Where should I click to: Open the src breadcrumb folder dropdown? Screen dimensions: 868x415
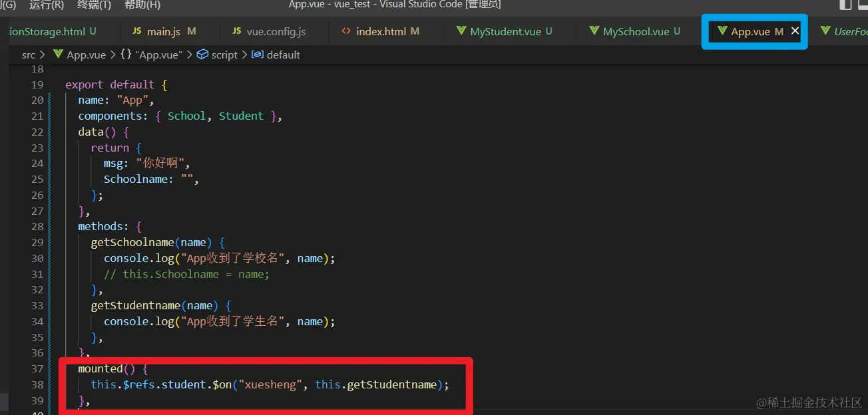(x=29, y=55)
